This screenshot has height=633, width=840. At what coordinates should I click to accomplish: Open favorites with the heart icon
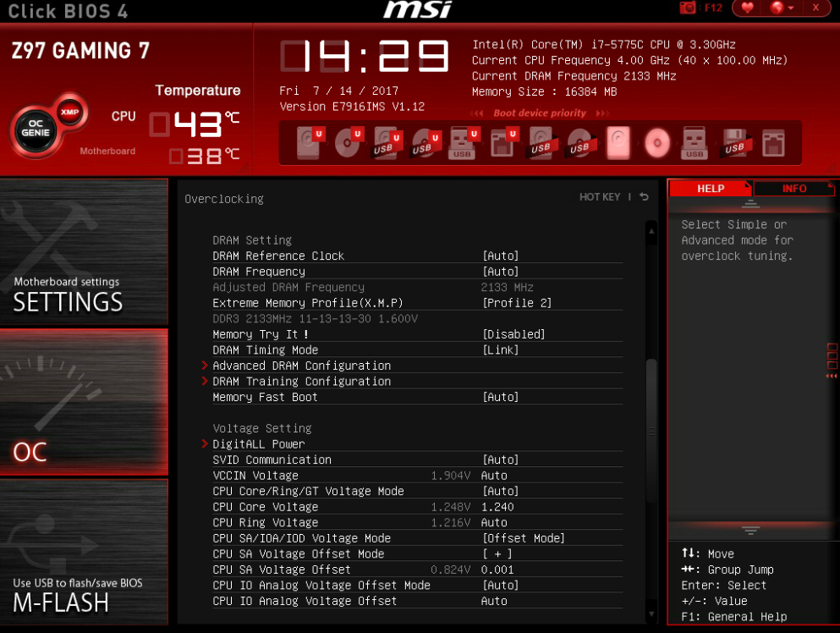pyautogui.click(x=747, y=8)
